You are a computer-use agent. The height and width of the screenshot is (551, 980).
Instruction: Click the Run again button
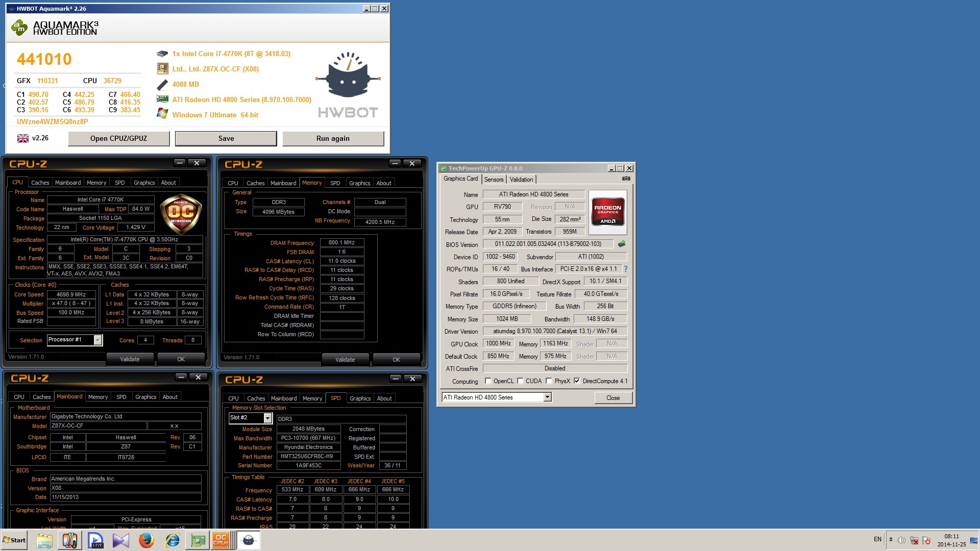coord(333,138)
